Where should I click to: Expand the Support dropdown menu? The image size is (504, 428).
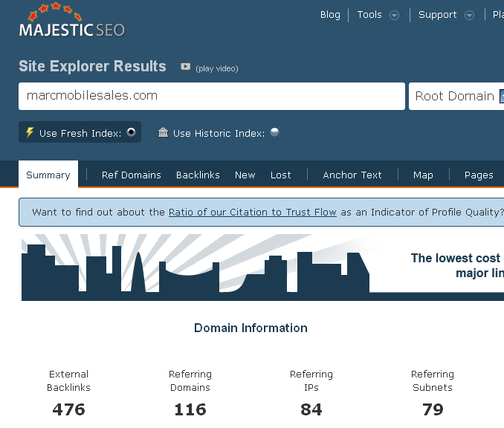point(469,15)
